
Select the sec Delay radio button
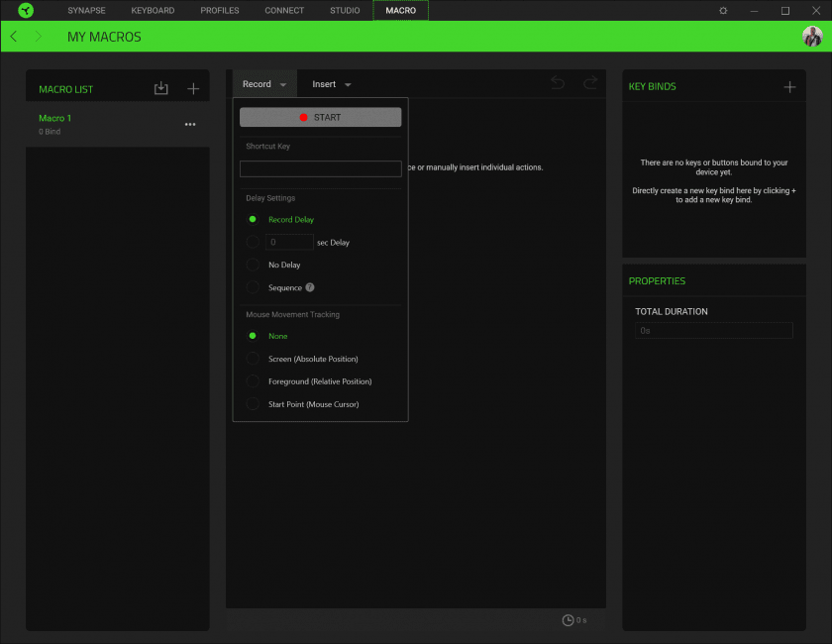(253, 242)
